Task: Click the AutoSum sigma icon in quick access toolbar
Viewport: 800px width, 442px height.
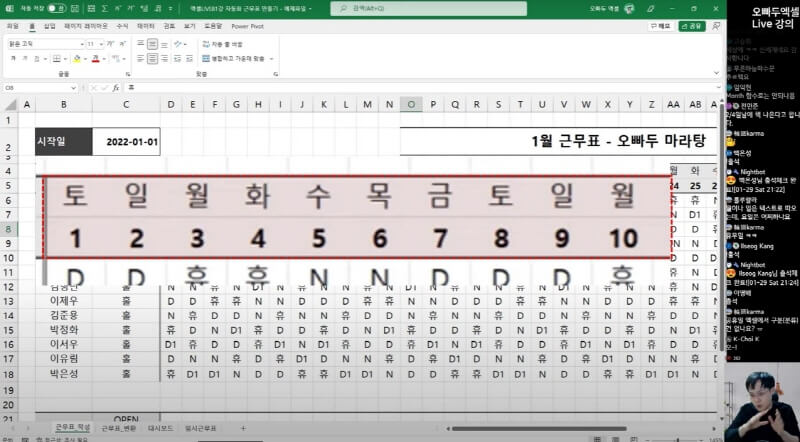Action: [105, 9]
